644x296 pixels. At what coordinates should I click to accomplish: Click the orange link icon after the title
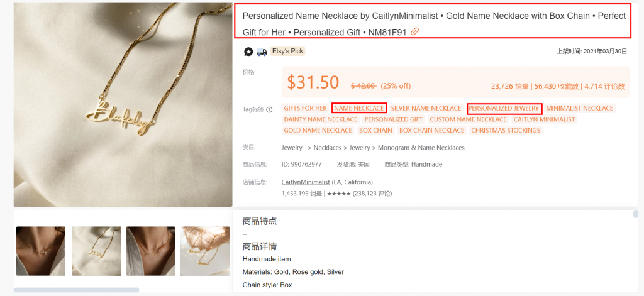point(415,31)
